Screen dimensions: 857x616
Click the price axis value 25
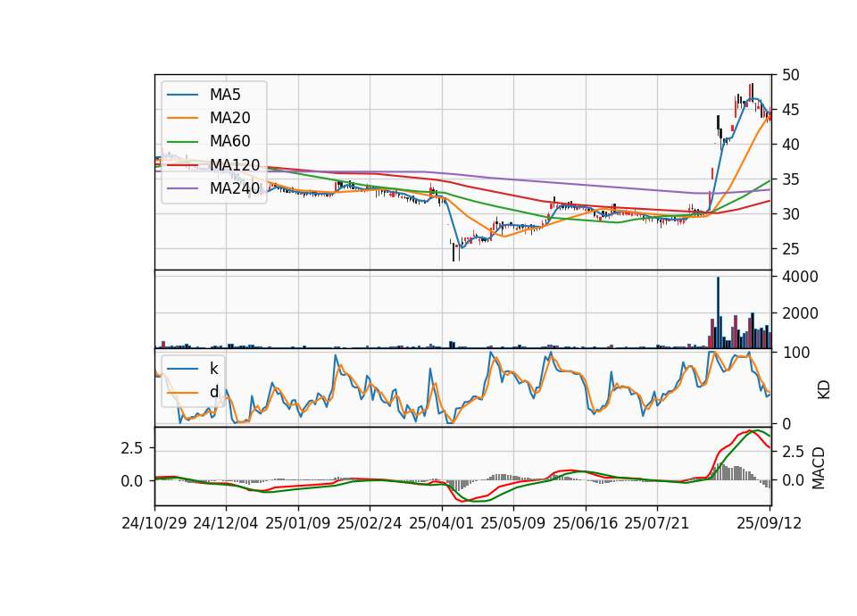click(x=791, y=249)
